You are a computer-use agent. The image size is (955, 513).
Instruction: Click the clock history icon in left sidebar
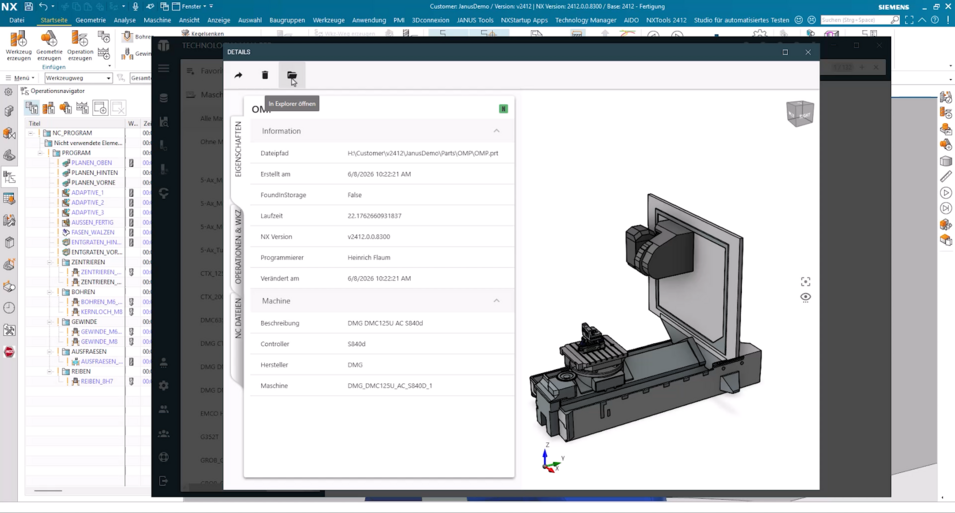[9, 308]
